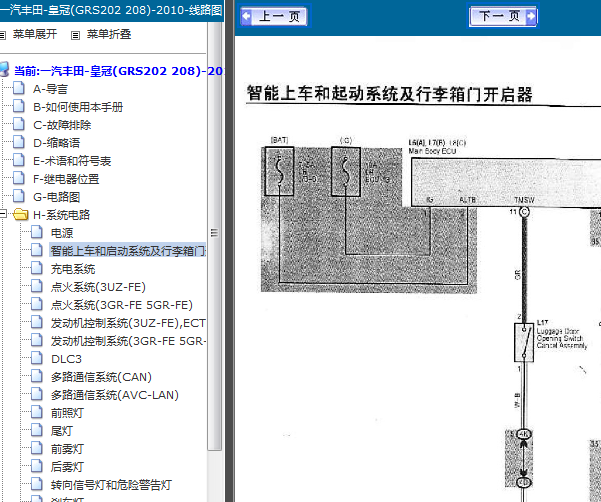Screen dimensions: 601x502
Task: Click page icon beside 电源
Action: pos(37,232)
